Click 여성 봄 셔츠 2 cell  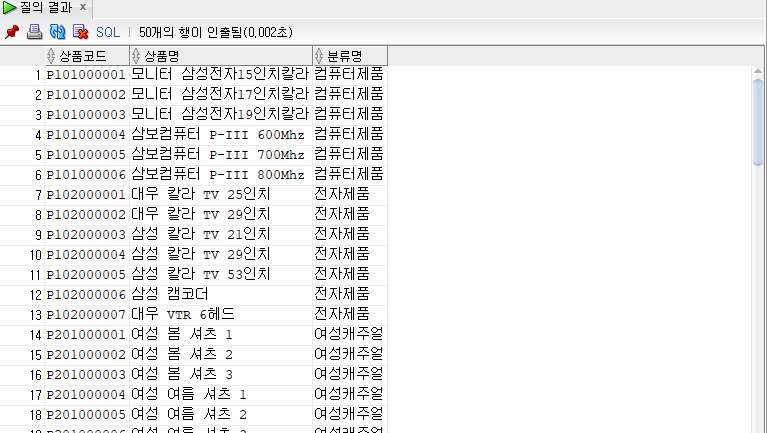click(x=221, y=355)
